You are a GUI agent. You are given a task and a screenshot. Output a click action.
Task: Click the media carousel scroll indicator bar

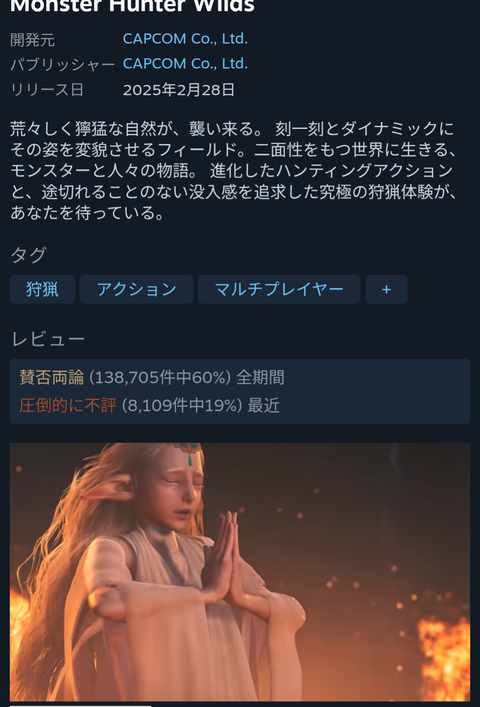point(80,705)
